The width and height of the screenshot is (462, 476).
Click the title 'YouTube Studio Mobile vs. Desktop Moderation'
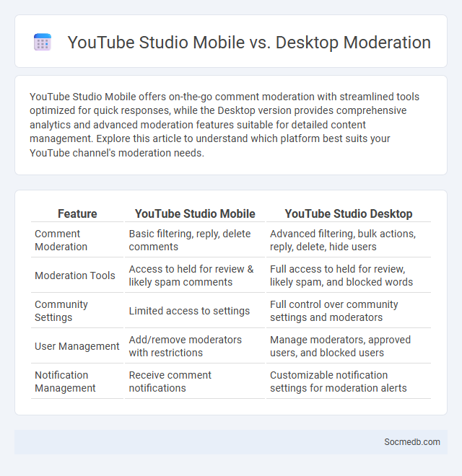[x=249, y=43]
